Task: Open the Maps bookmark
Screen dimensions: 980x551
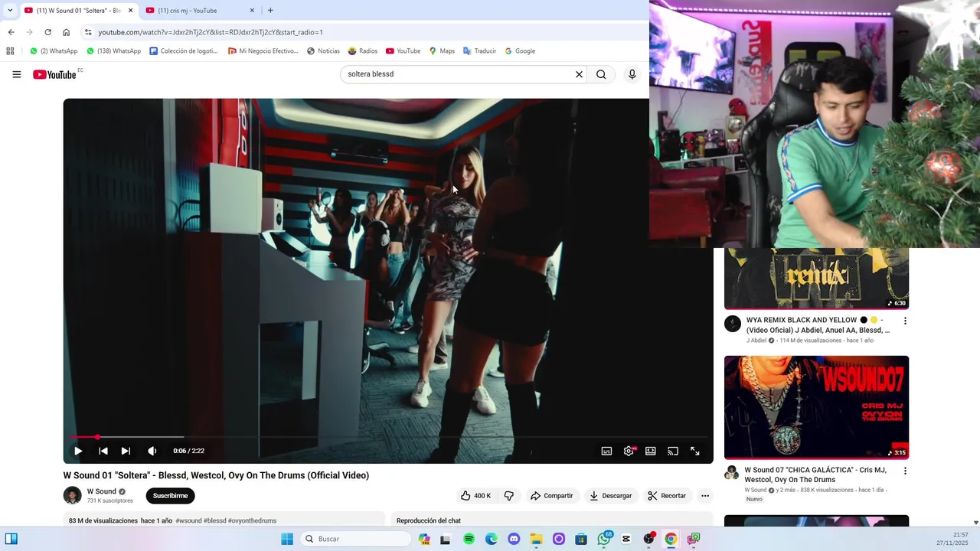Action: 442,51
